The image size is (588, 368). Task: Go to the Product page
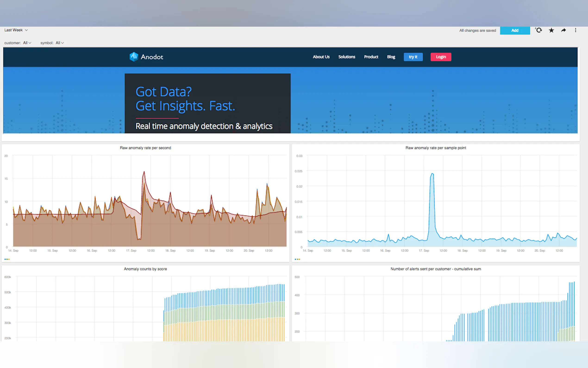coord(371,57)
